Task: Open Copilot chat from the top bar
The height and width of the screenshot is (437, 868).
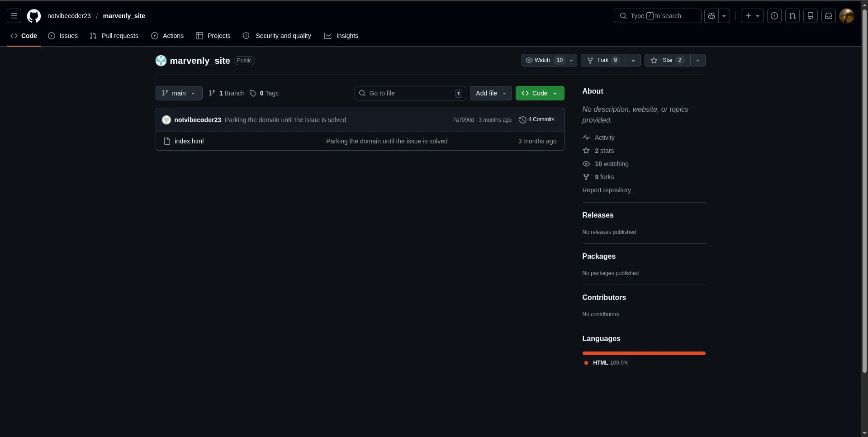Action: (711, 16)
